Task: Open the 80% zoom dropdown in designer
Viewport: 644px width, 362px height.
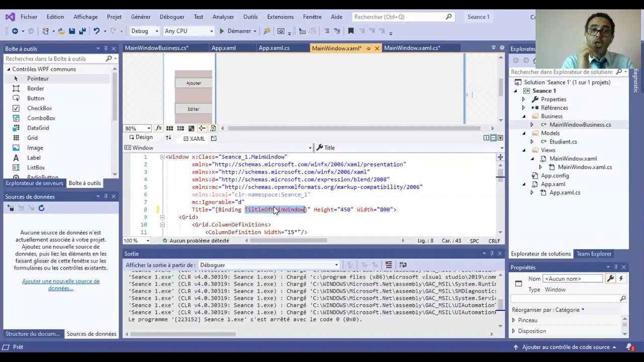Action: pos(138,128)
